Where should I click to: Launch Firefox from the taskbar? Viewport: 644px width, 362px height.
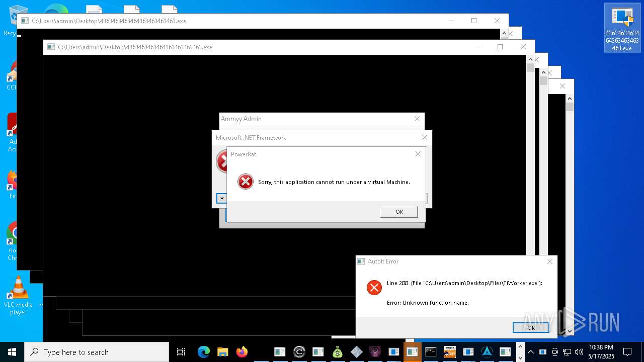[242, 352]
